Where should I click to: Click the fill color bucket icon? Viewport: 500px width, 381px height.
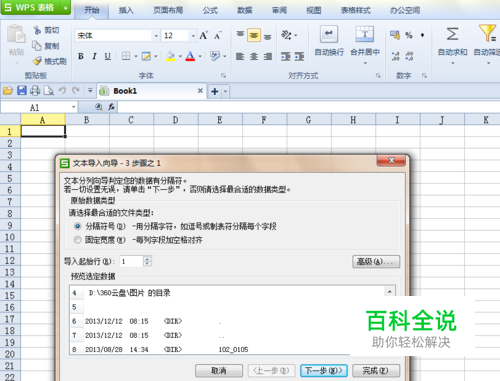pos(170,56)
